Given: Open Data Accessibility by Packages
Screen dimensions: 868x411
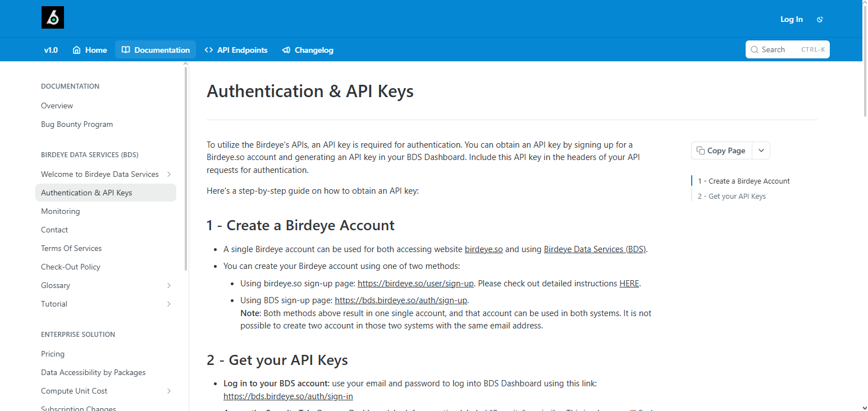Looking at the screenshot, I should pyautogui.click(x=93, y=372).
